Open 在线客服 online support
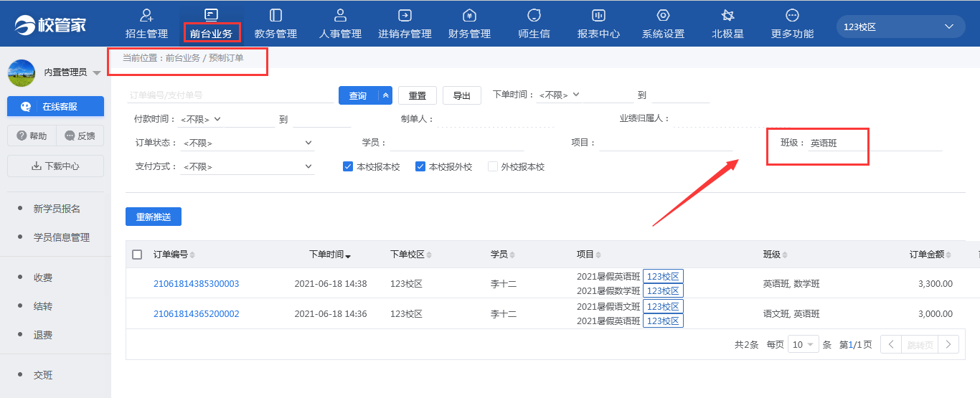The image size is (980, 398). pos(55,106)
